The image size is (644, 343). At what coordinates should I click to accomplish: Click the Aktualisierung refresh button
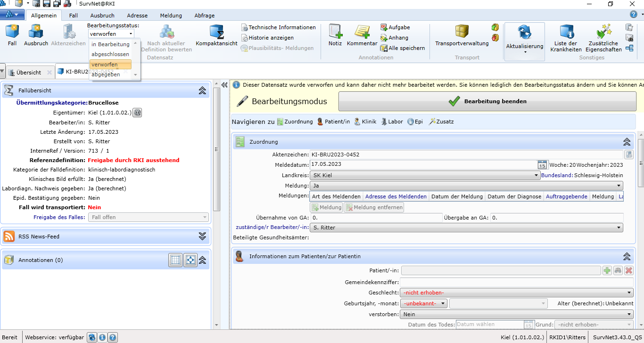[x=524, y=34]
